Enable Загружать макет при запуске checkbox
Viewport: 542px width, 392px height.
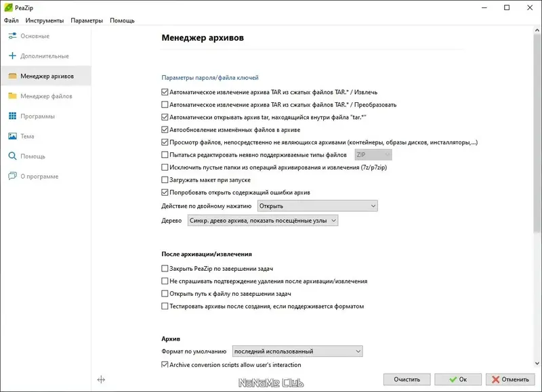click(x=165, y=180)
